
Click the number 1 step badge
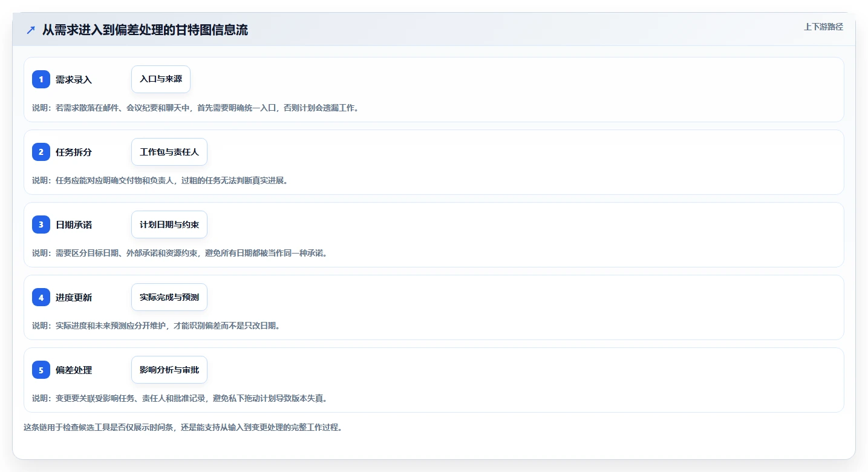(x=41, y=79)
